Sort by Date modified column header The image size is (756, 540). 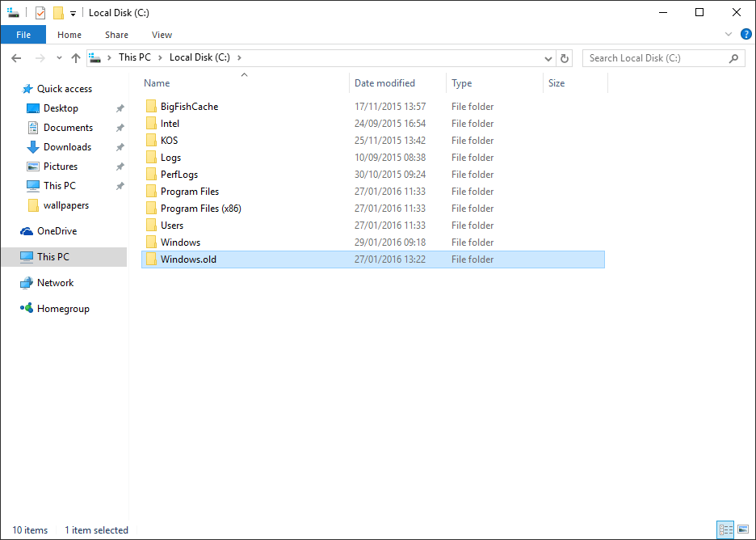point(384,83)
